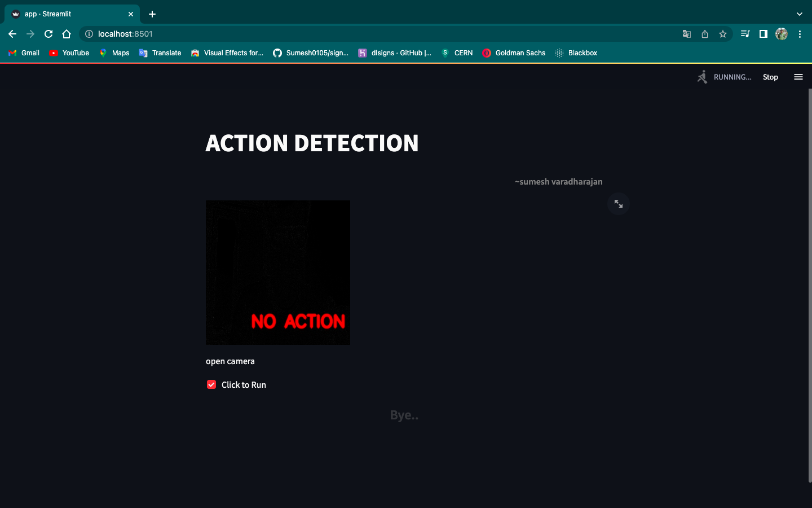The height and width of the screenshot is (508, 812).
Task: Click the ACTION DETECTION heading
Action: (x=312, y=143)
